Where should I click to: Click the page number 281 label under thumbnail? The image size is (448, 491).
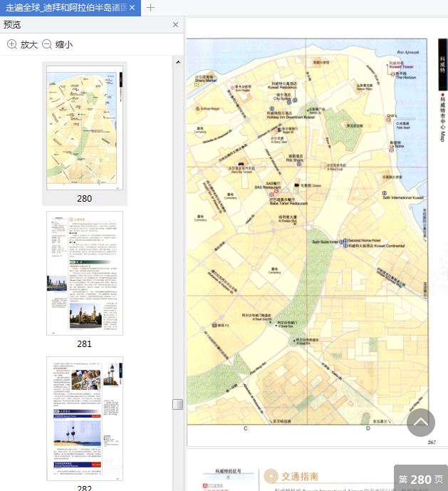pyautogui.click(x=85, y=343)
